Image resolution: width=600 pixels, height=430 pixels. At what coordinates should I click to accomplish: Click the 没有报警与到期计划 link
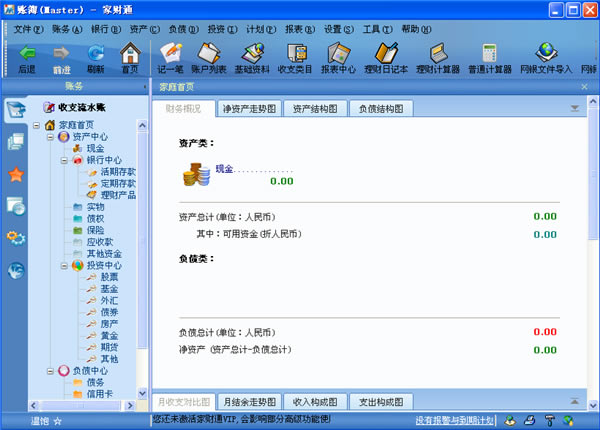455,421
